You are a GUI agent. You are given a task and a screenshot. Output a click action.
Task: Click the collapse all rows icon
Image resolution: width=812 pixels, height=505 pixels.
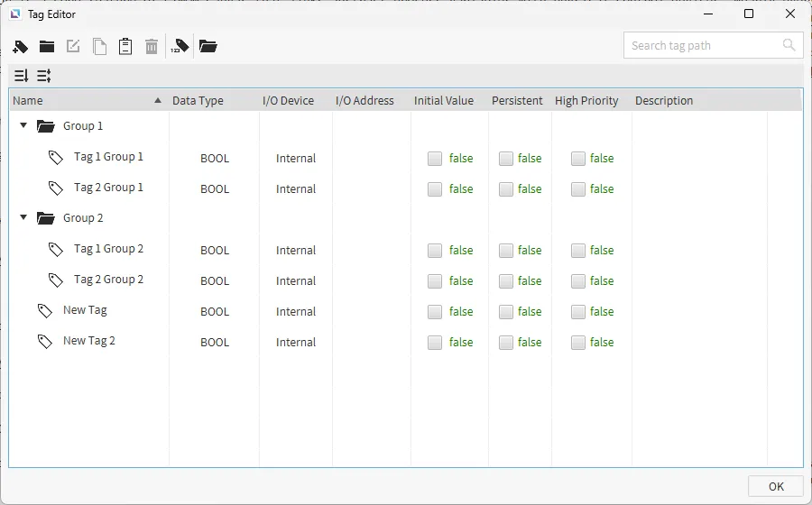tap(44, 76)
